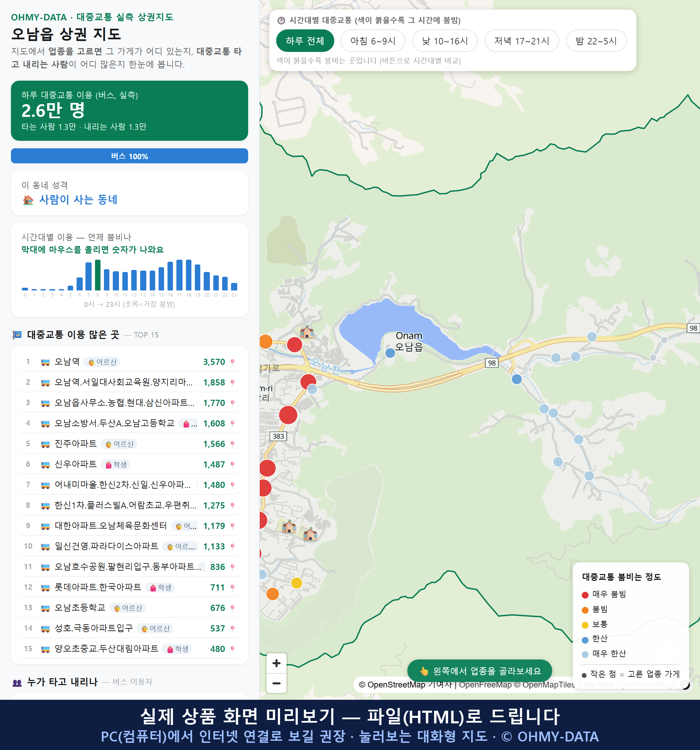Click the pin for 롯데아파트.한국아파트 row

(232, 587)
